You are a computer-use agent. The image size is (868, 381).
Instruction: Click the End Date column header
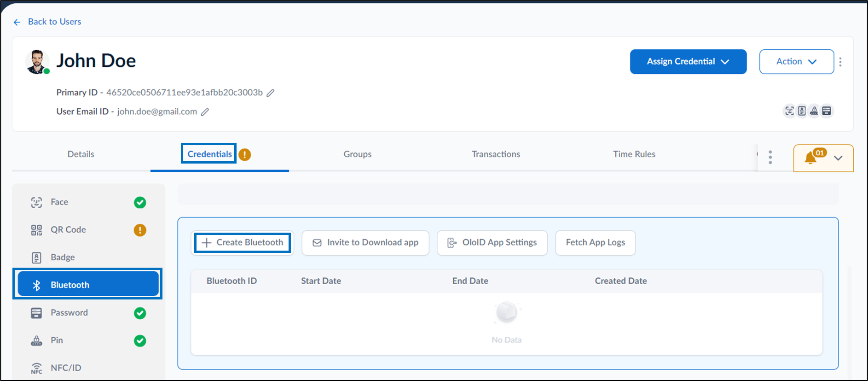(x=470, y=281)
